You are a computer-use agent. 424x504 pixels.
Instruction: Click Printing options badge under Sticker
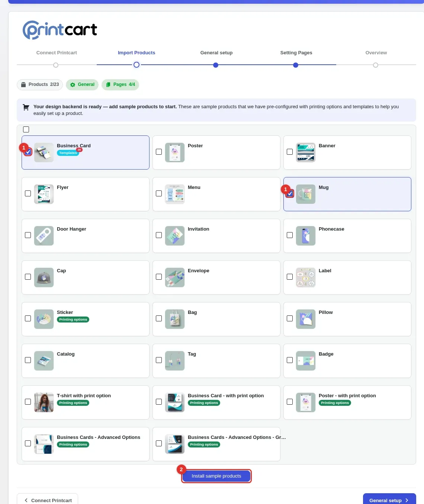click(73, 320)
